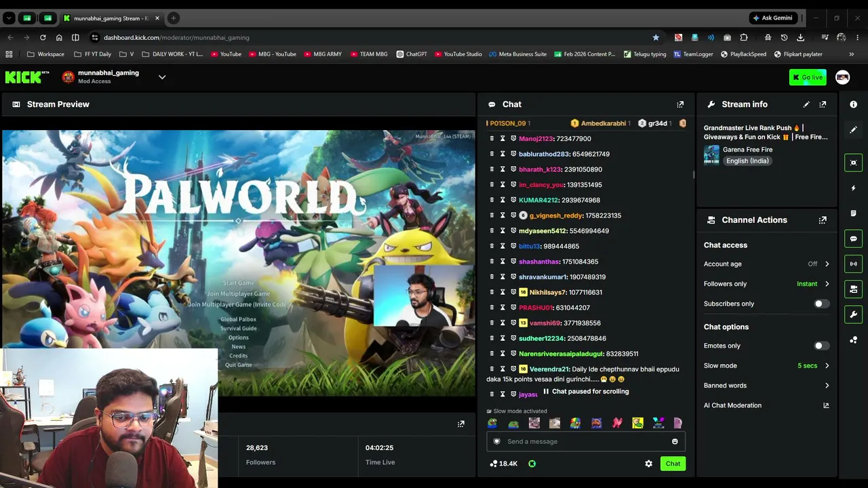This screenshot has width=868, height=488.
Task: Open the user profile avatar at top right
Action: 842,77
